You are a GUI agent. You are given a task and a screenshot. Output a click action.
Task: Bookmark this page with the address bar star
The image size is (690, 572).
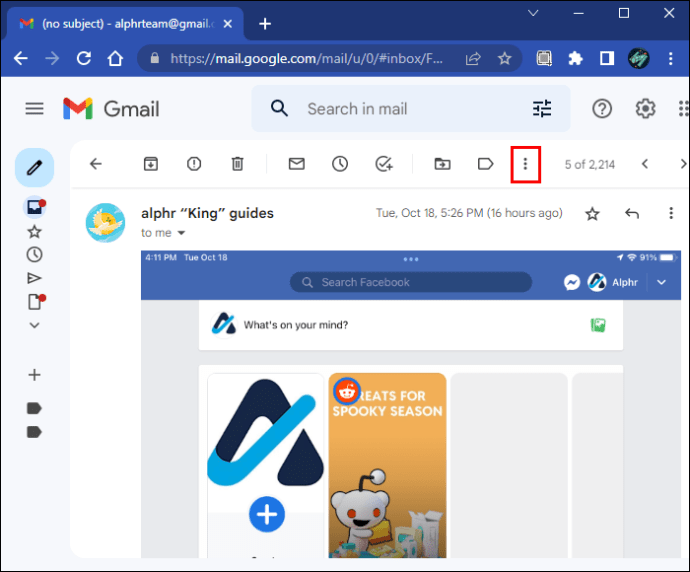504,58
